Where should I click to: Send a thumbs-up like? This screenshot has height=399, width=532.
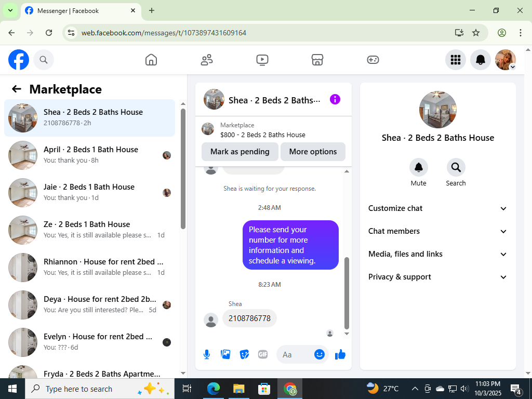(340, 354)
